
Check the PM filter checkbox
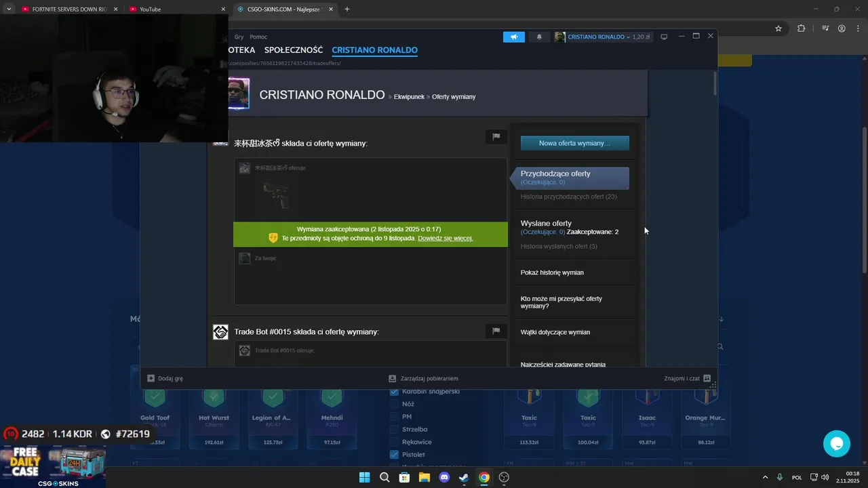tap(394, 417)
